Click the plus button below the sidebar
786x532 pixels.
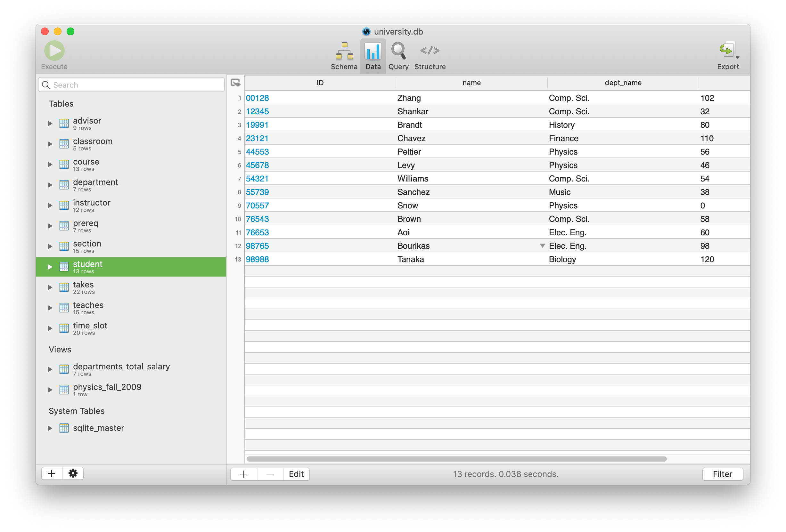click(52, 473)
